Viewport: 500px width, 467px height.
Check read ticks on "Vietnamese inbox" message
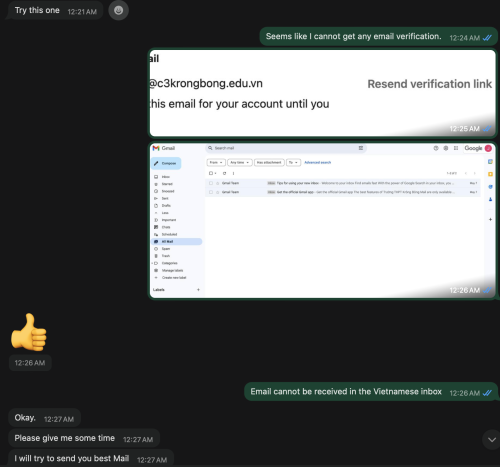tap(487, 393)
